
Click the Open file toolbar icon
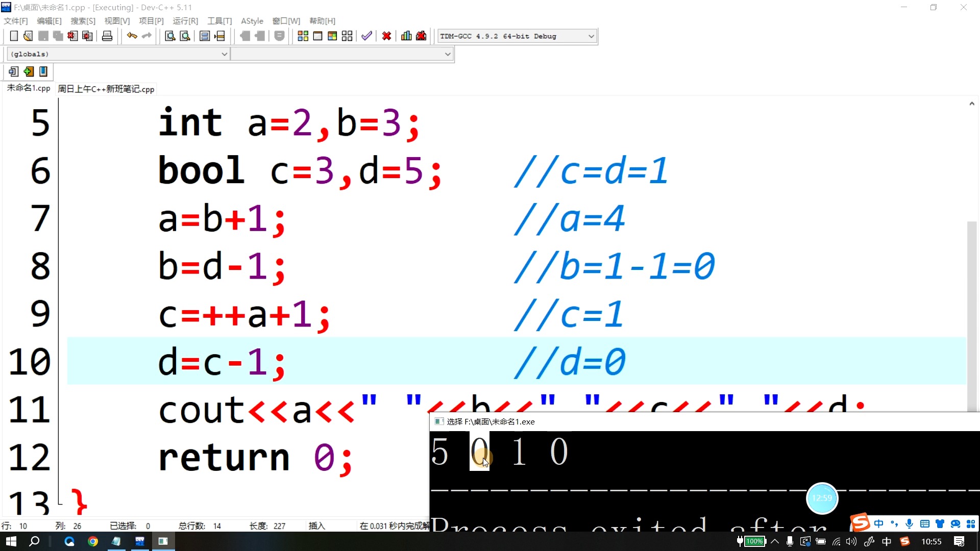coord(28,36)
